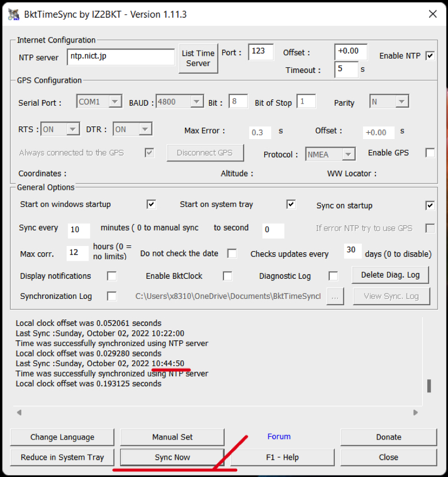Viewport: 448px width, 477px height.
Task: Enable the Synchronization Log checkbox
Action: pos(112,297)
